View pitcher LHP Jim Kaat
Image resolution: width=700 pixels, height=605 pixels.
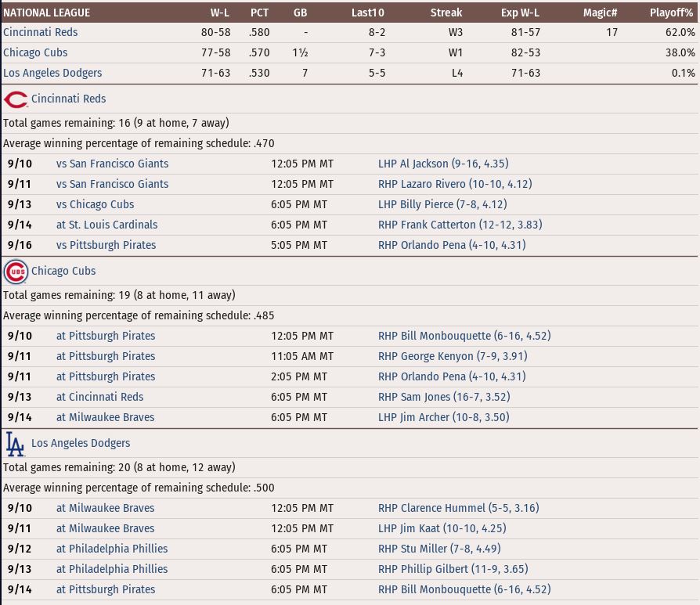[x=442, y=529]
